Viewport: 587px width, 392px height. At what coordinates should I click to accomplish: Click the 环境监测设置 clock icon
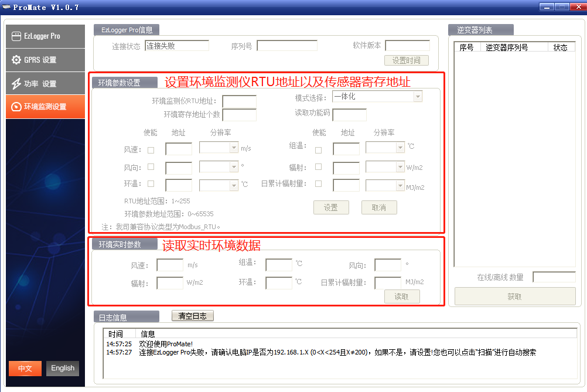point(16,107)
